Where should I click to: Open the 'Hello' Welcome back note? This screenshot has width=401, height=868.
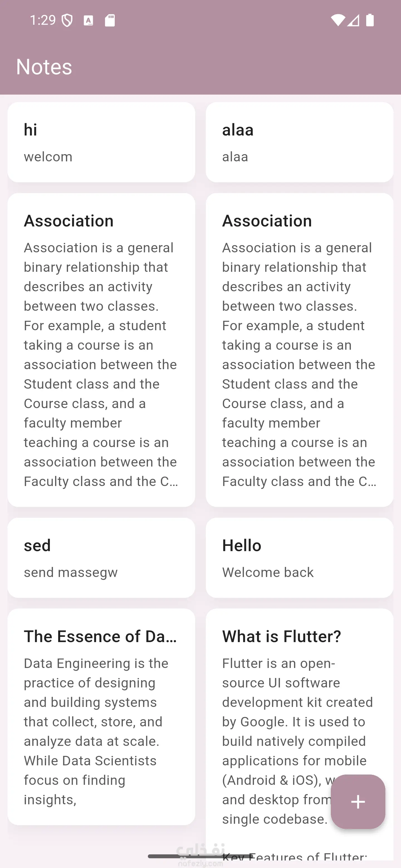click(x=299, y=558)
